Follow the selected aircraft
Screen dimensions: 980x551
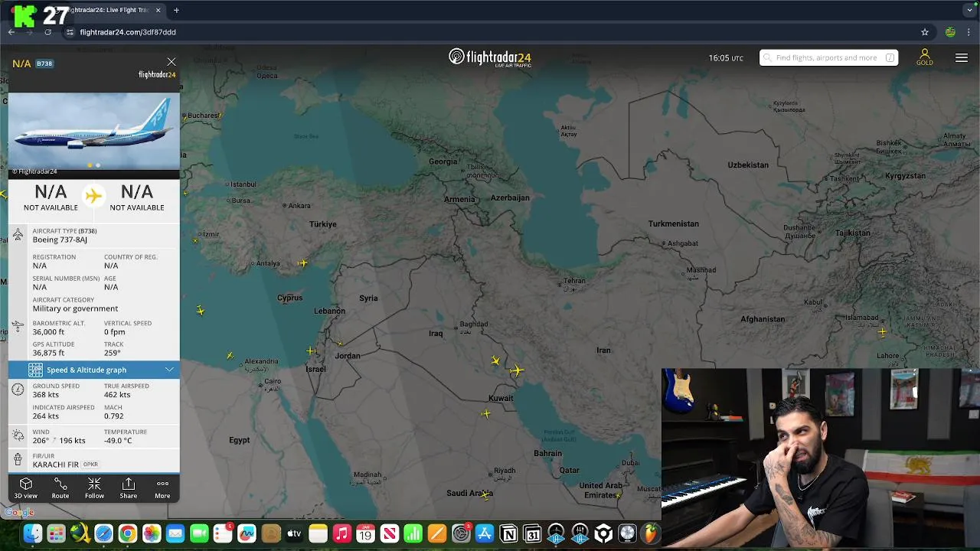click(94, 488)
